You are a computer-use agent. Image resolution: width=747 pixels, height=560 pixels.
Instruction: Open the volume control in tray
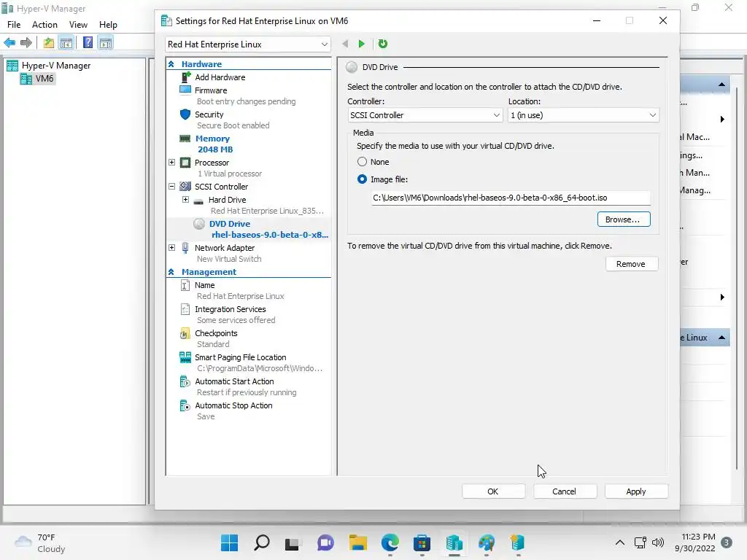point(658,542)
